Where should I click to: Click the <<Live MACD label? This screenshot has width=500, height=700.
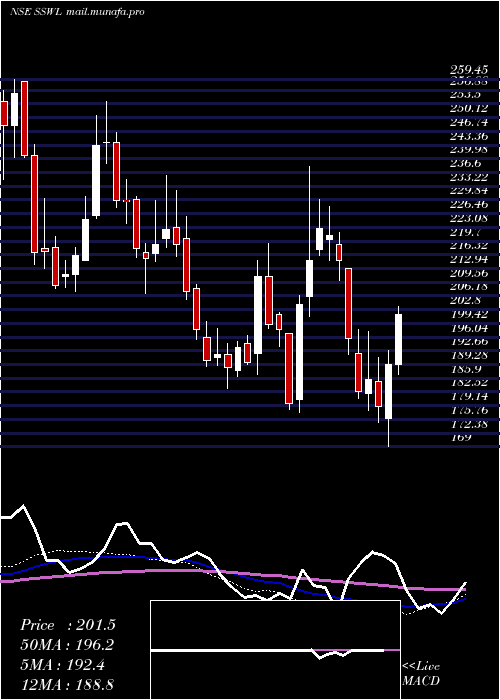[421, 674]
